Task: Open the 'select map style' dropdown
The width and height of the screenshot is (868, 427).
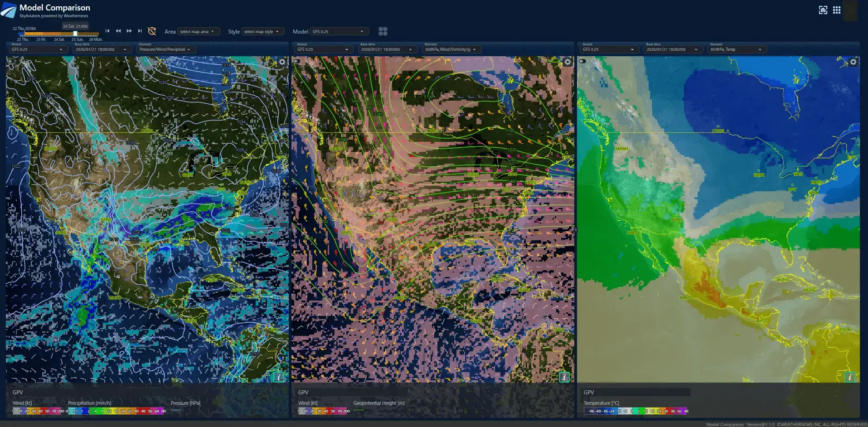Action: [262, 32]
